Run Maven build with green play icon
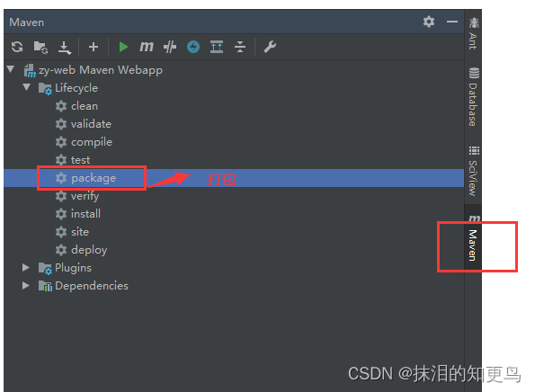The image size is (535, 392). click(123, 47)
